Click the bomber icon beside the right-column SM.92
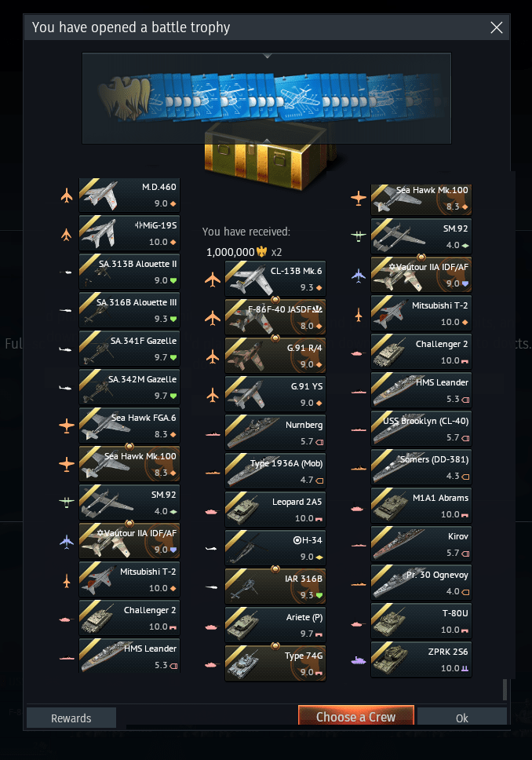532x760 pixels. pyautogui.click(x=358, y=236)
